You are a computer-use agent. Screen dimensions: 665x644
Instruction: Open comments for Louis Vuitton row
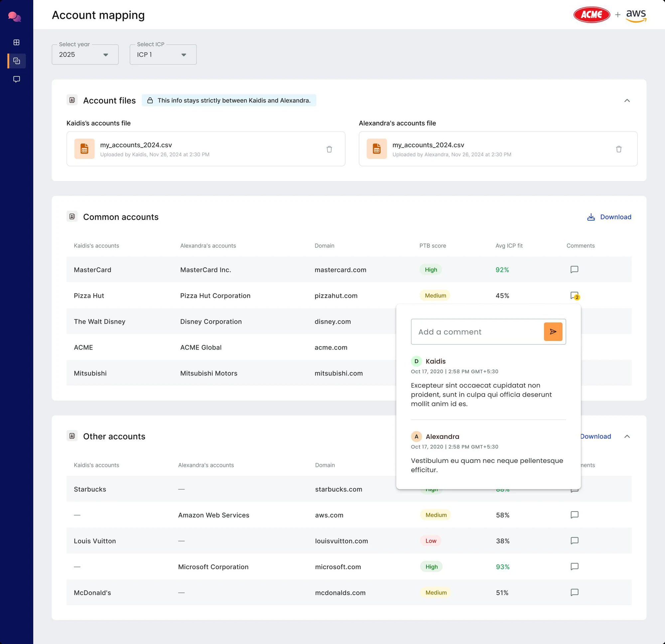pos(574,541)
